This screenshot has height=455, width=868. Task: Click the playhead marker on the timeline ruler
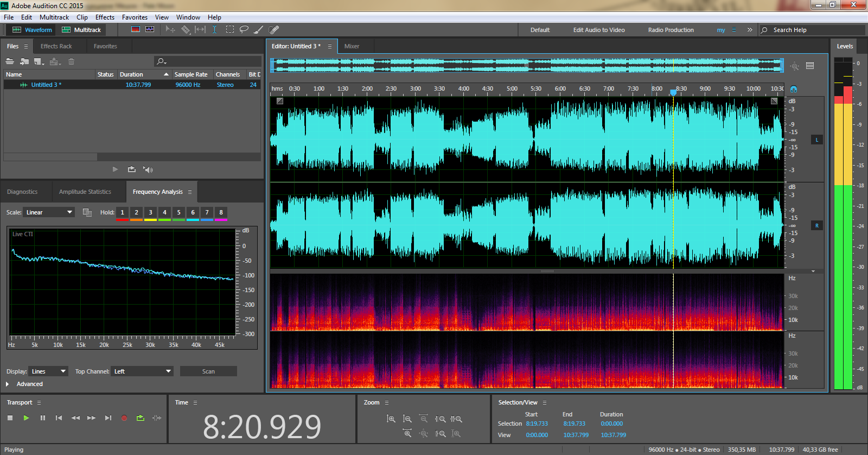tap(673, 92)
